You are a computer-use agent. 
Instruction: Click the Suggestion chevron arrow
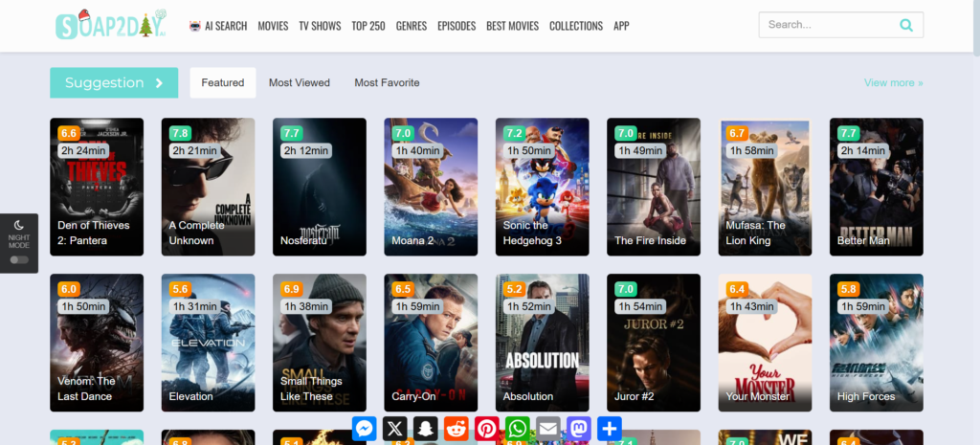pyautogui.click(x=159, y=83)
